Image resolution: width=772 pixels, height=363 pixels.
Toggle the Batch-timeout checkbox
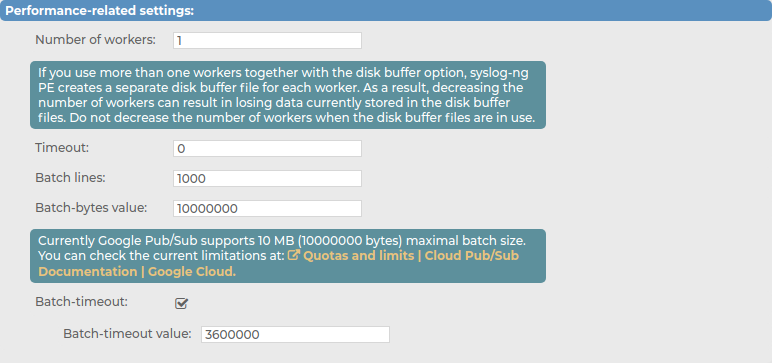click(x=181, y=303)
